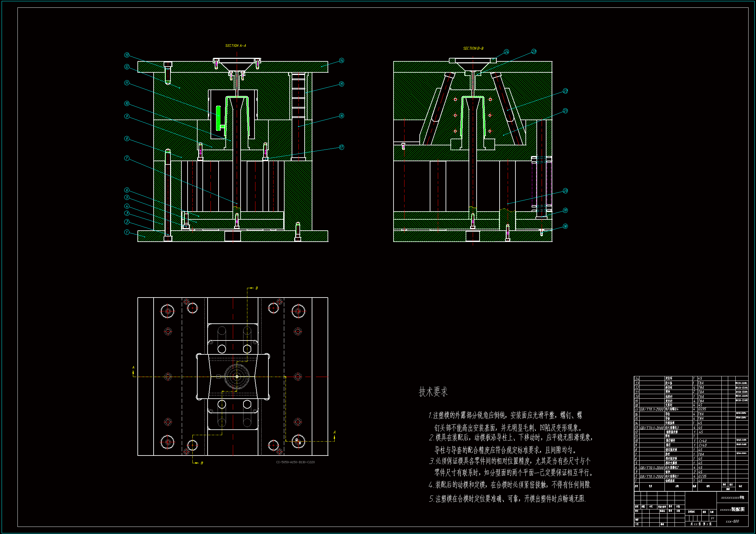Select balloon 17 callout marker
This screenshot has height=534, width=756.
pyautogui.click(x=341, y=147)
